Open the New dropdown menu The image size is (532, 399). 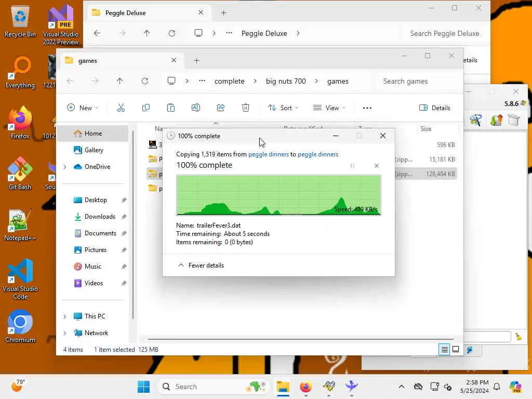pyautogui.click(x=83, y=108)
